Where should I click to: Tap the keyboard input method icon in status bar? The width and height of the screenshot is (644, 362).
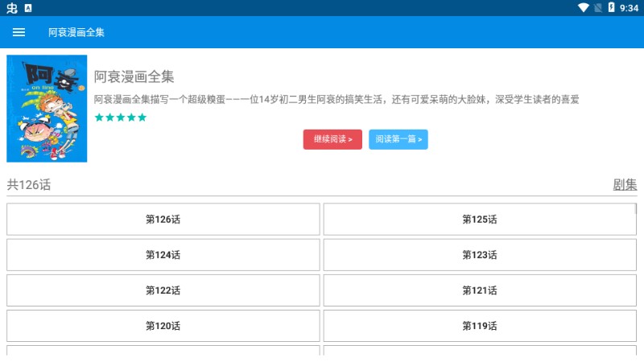click(28, 8)
